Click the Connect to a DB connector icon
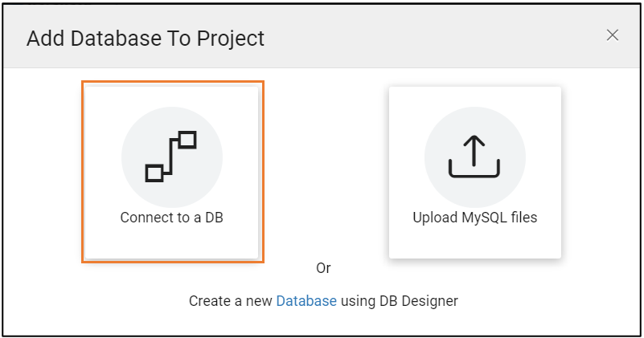The width and height of the screenshot is (644, 338). [x=171, y=156]
